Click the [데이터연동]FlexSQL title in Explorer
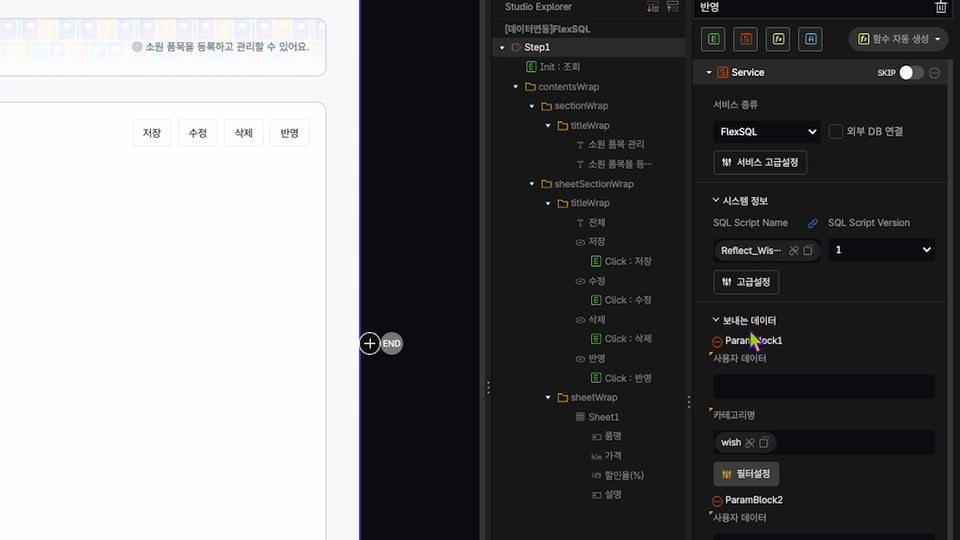The height and width of the screenshot is (540, 960). [547, 29]
